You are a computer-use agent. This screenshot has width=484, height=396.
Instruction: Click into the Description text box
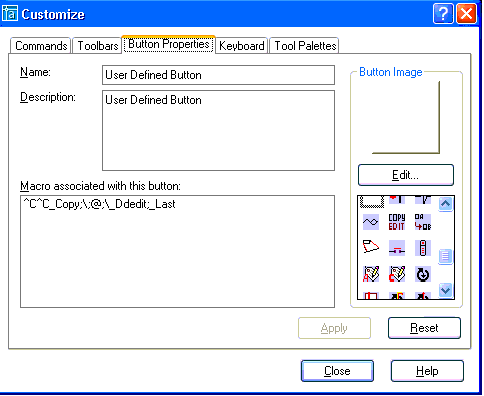(x=218, y=130)
